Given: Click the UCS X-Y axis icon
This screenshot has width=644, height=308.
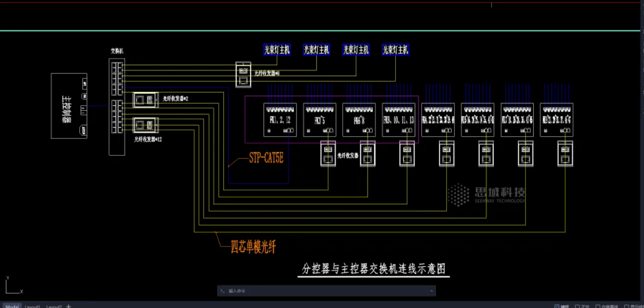Looking at the screenshot, I should coord(14,285).
